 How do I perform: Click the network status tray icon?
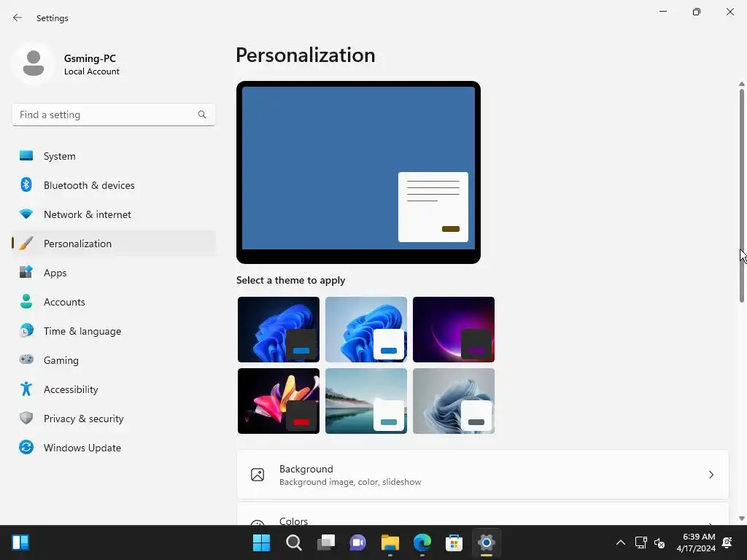click(x=640, y=542)
